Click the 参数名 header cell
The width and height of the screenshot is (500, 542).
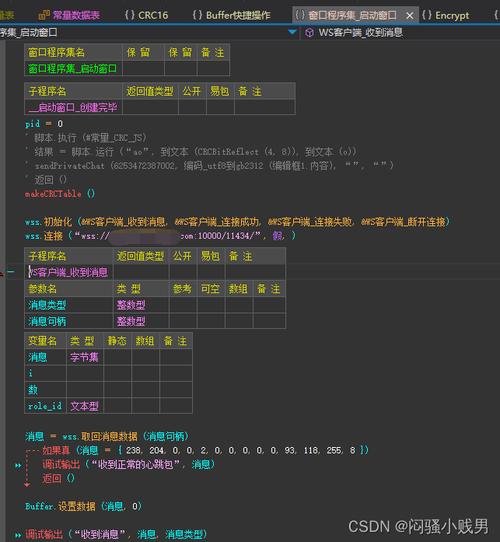69,289
